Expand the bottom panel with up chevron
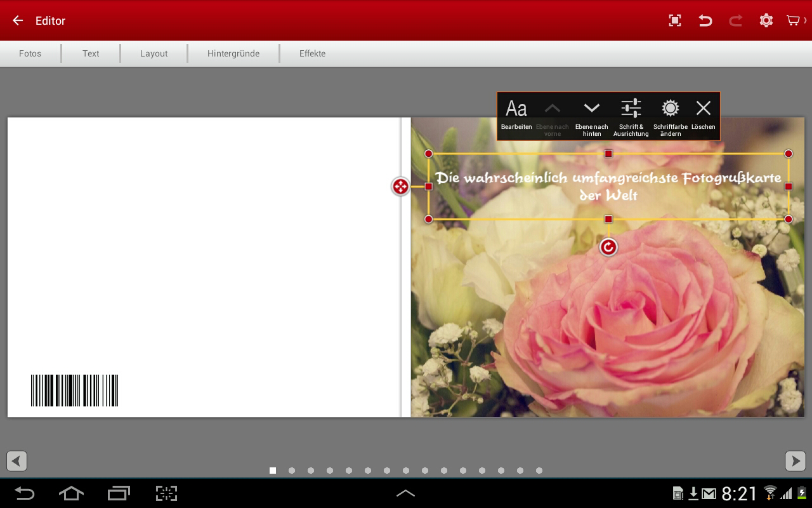The height and width of the screenshot is (508, 812). pos(405,493)
